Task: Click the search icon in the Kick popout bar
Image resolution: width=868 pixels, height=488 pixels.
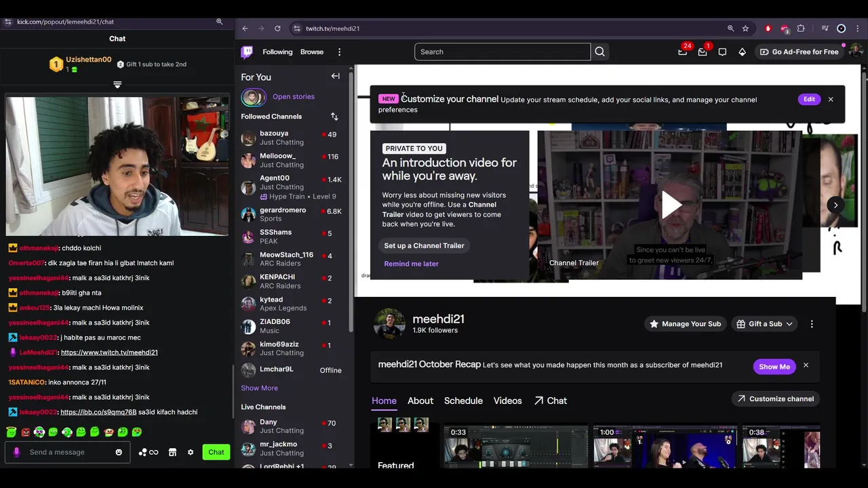Action: click(219, 22)
